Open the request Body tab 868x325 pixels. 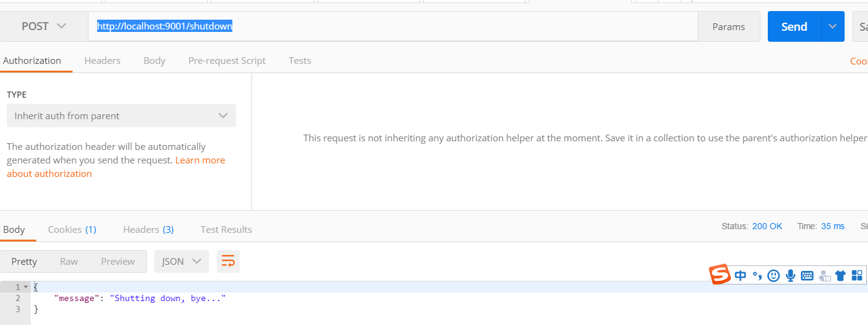click(x=154, y=60)
